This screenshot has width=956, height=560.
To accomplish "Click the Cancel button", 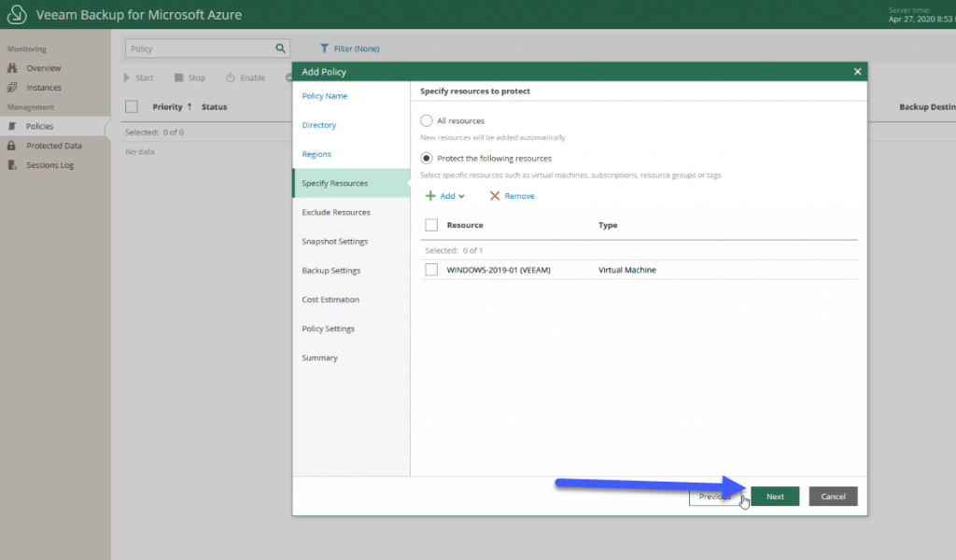I will [x=833, y=496].
